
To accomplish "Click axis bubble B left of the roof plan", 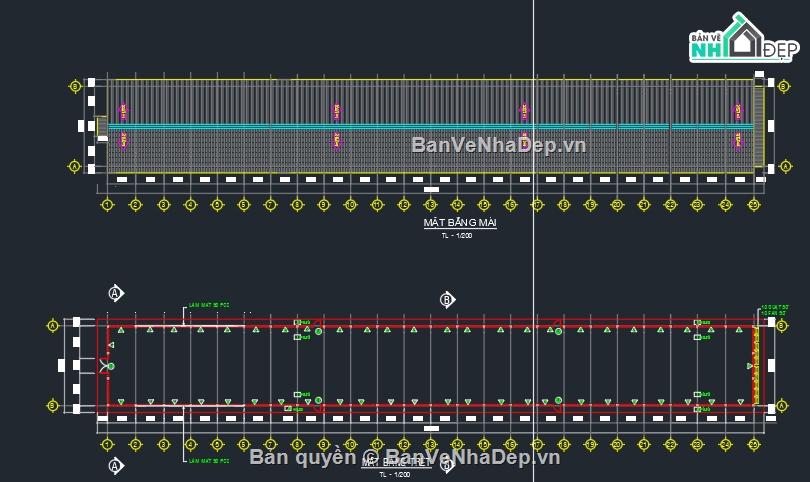I will point(75,86).
